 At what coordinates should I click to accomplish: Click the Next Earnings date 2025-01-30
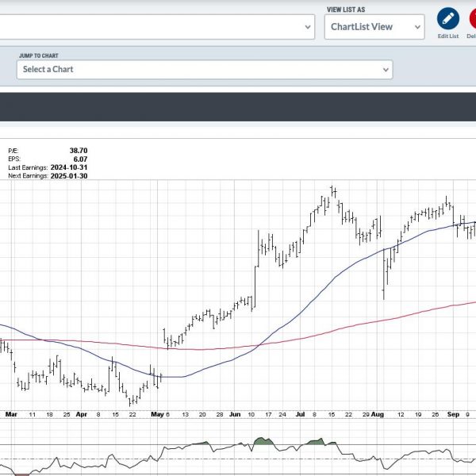69,176
